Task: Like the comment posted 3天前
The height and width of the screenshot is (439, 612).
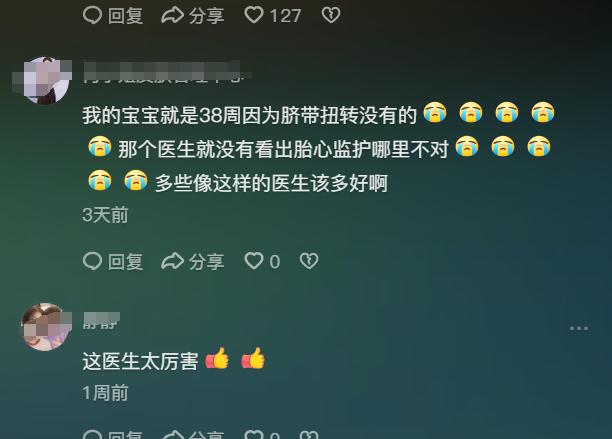Action: [x=254, y=261]
